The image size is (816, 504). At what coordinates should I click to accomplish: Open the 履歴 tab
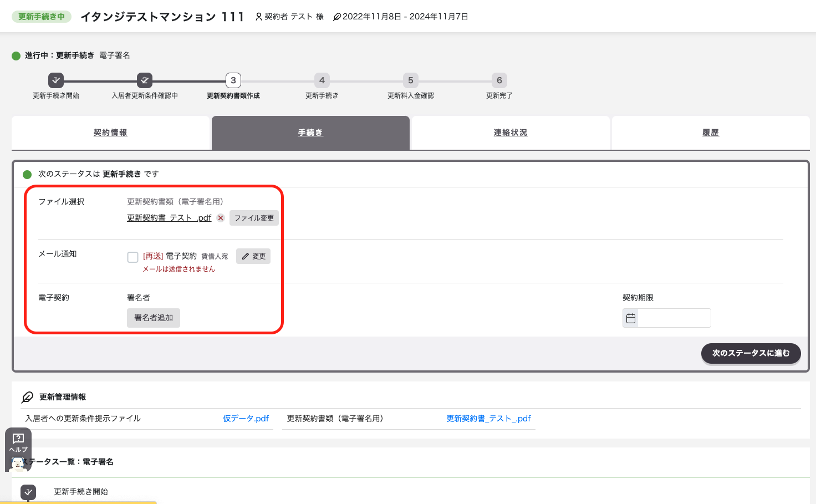(711, 133)
